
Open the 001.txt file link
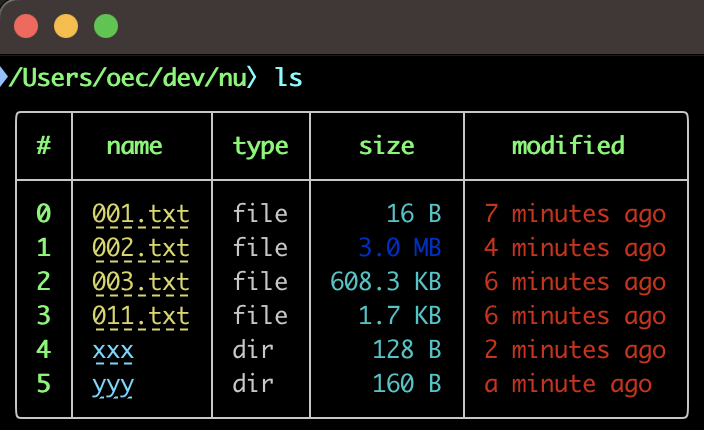click(x=141, y=214)
